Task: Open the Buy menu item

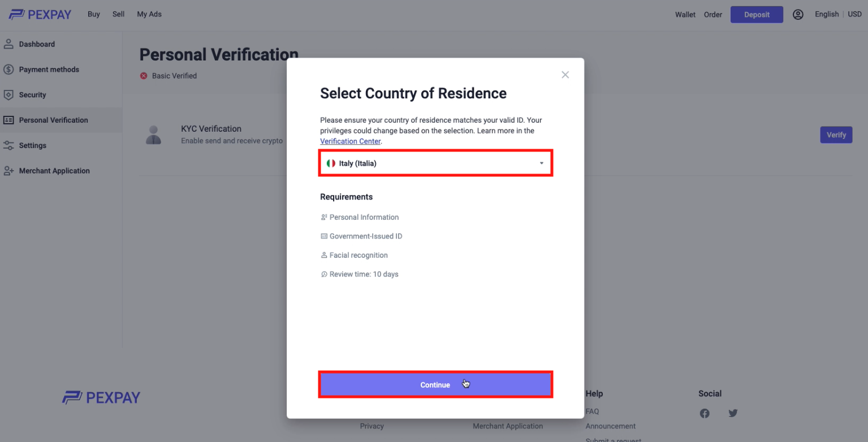Action: [94, 15]
